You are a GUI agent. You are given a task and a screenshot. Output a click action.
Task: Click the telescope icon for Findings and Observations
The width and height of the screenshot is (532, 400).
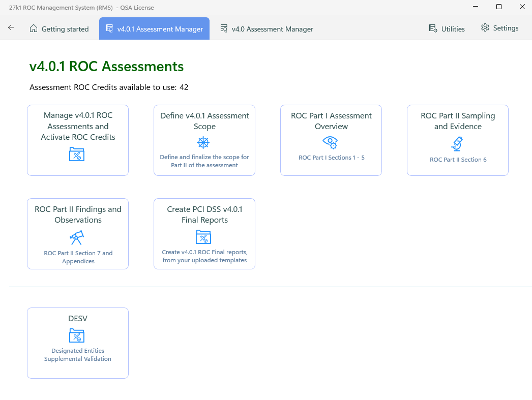[x=77, y=237]
